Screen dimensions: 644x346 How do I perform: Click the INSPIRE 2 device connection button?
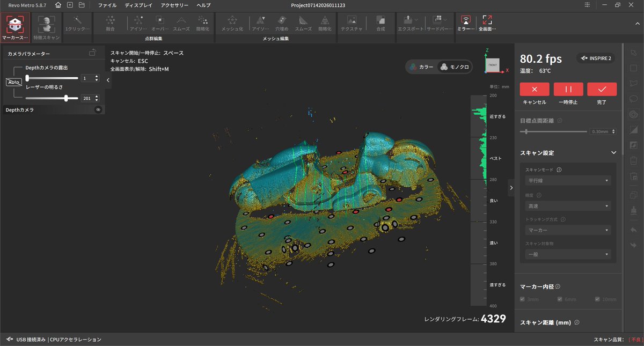click(x=596, y=58)
